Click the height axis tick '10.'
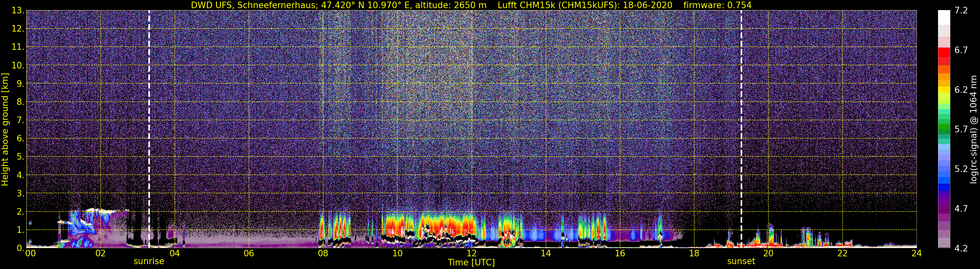Screen dimensions: 980x269 click(18, 65)
